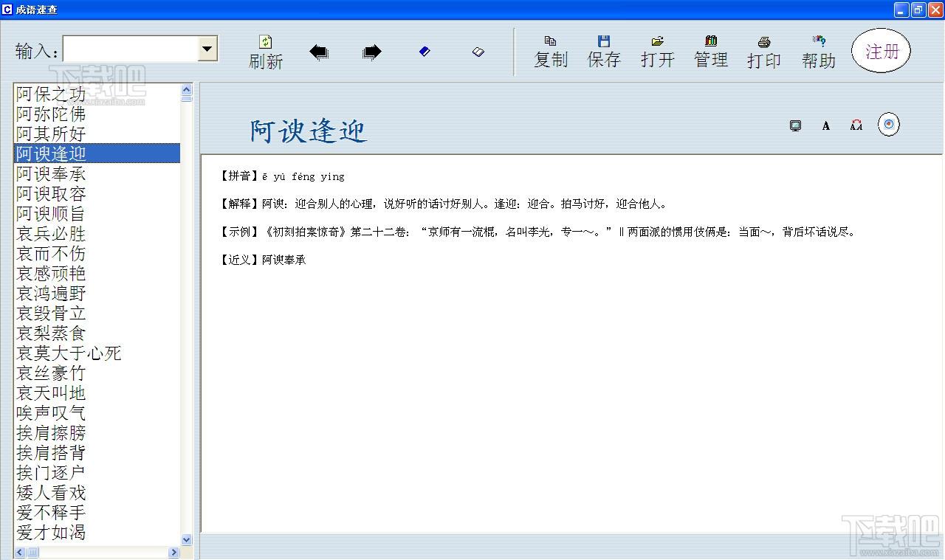Click the 打印 print toolbar button
Viewport: 945px width, 560px height.
(x=764, y=52)
